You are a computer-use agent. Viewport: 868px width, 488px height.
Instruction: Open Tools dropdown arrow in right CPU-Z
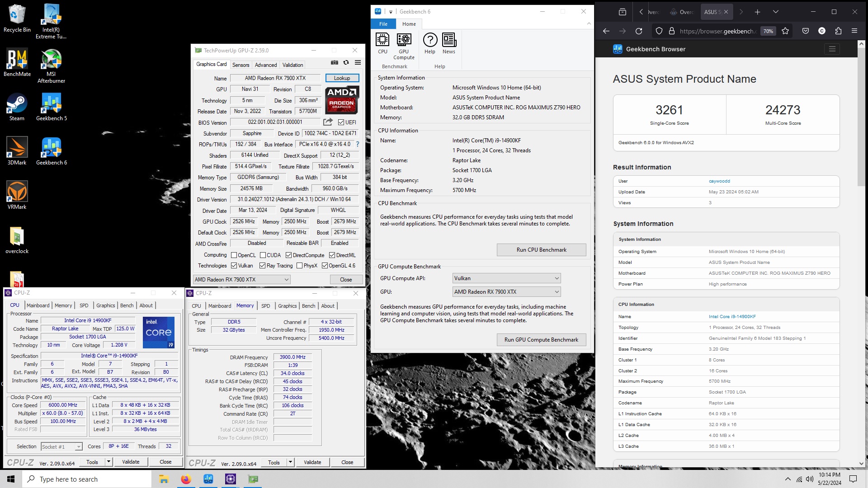tap(290, 462)
